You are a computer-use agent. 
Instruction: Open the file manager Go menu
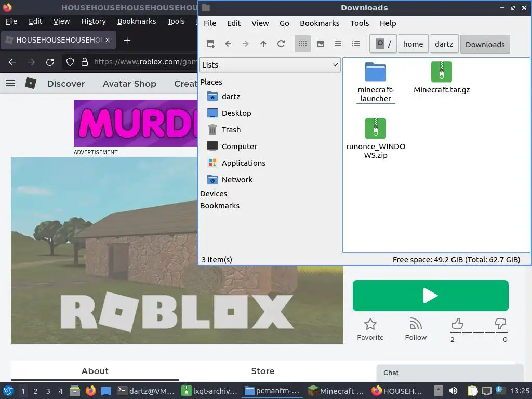coord(284,23)
